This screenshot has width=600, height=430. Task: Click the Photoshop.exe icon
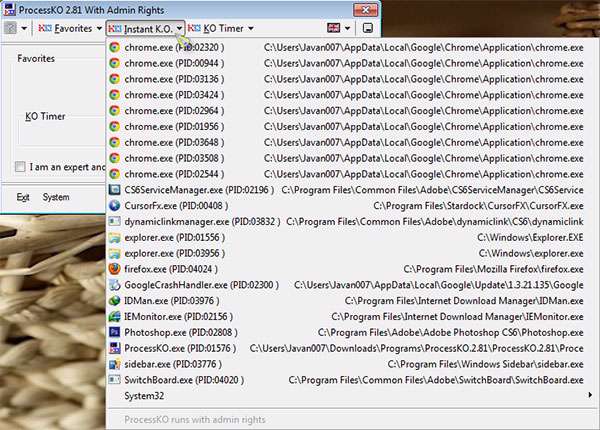[x=114, y=332]
